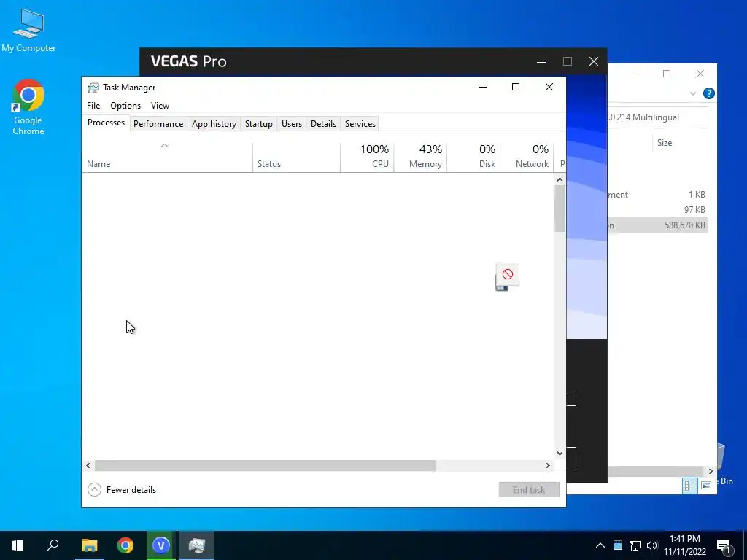Open the notification center icon
The height and width of the screenshot is (560, 747).
click(x=724, y=545)
